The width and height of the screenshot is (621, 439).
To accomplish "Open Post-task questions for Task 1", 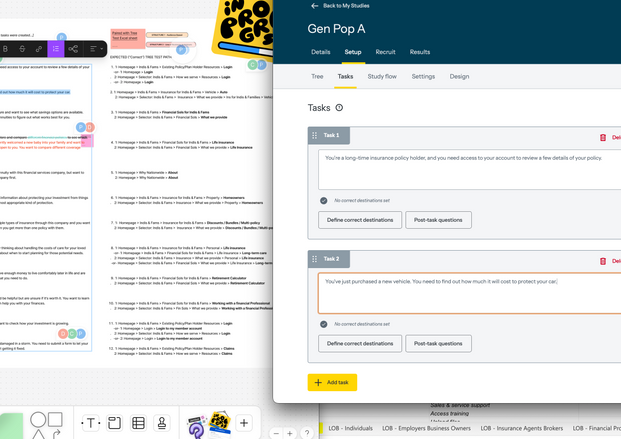I will point(438,220).
